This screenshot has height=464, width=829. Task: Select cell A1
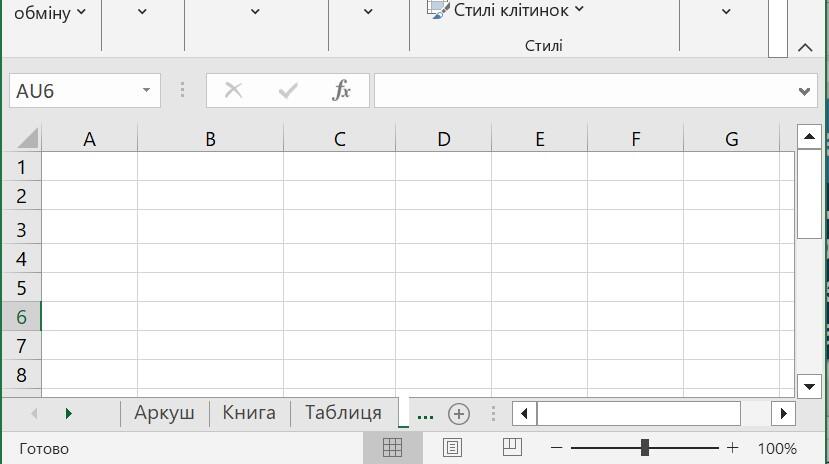(x=89, y=166)
